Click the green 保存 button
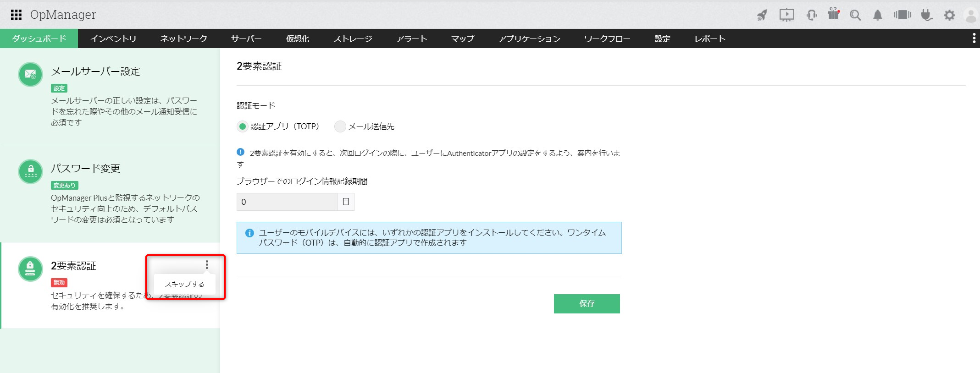The width and height of the screenshot is (980, 373). tap(587, 304)
